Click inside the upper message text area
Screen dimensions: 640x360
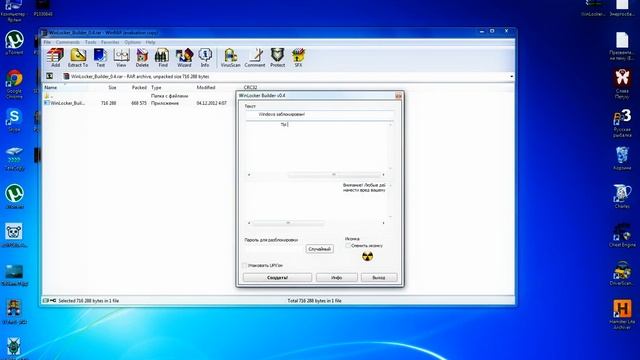click(317, 146)
